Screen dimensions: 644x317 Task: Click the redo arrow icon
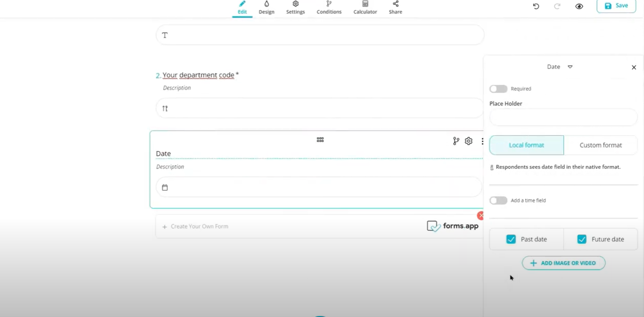pos(557,6)
